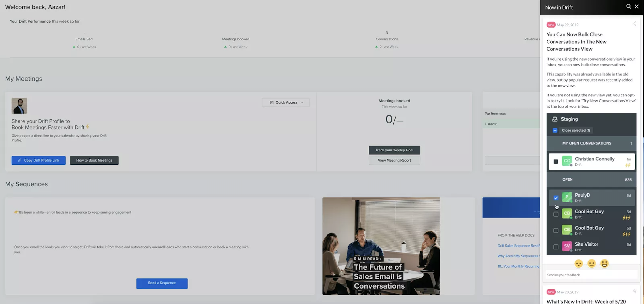Image resolution: width=644 pixels, height=304 pixels.
Task: Select the Open 835 section header
Action: (x=591, y=180)
